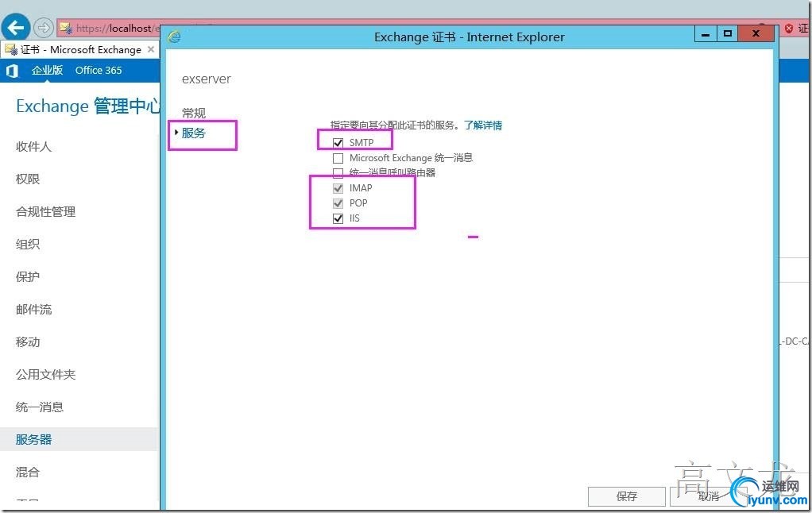Image resolution: width=812 pixels, height=513 pixels.
Task: Open 混合 in the left navigation
Action: (x=28, y=472)
